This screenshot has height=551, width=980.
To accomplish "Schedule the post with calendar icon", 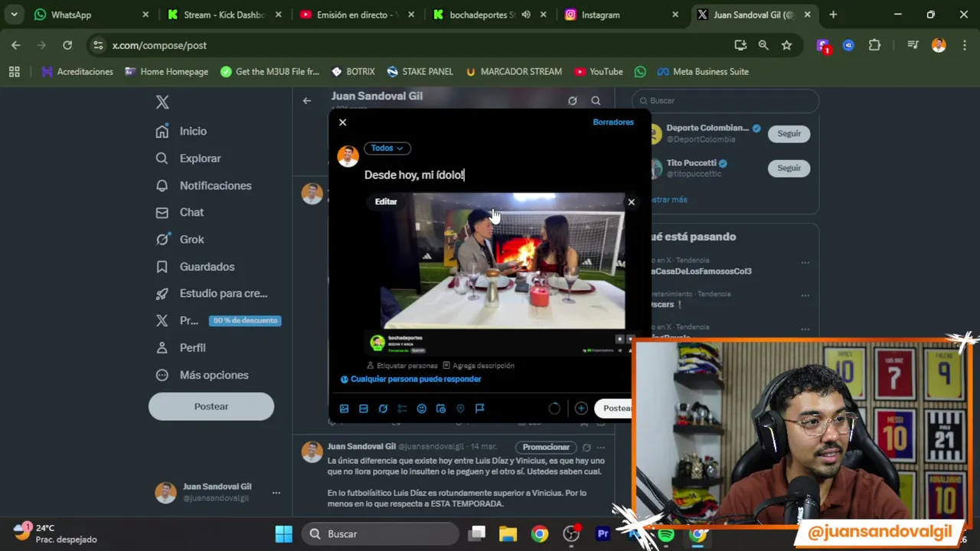I will [x=441, y=409].
